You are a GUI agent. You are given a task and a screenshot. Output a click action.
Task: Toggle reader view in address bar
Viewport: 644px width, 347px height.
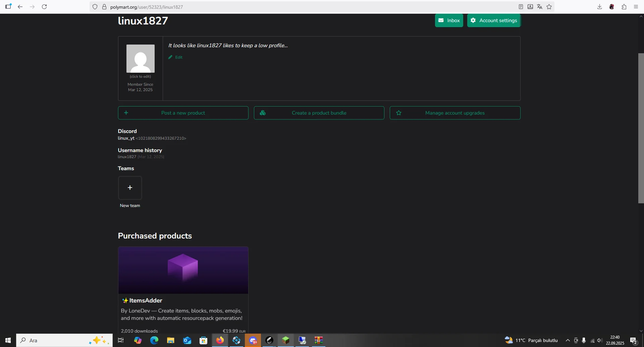pos(521,7)
